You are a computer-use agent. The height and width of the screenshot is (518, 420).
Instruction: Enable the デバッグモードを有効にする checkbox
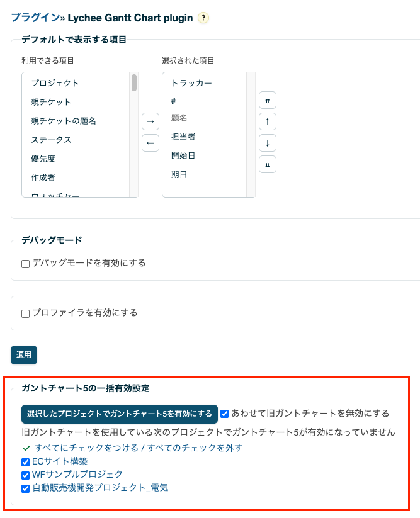click(26, 264)
